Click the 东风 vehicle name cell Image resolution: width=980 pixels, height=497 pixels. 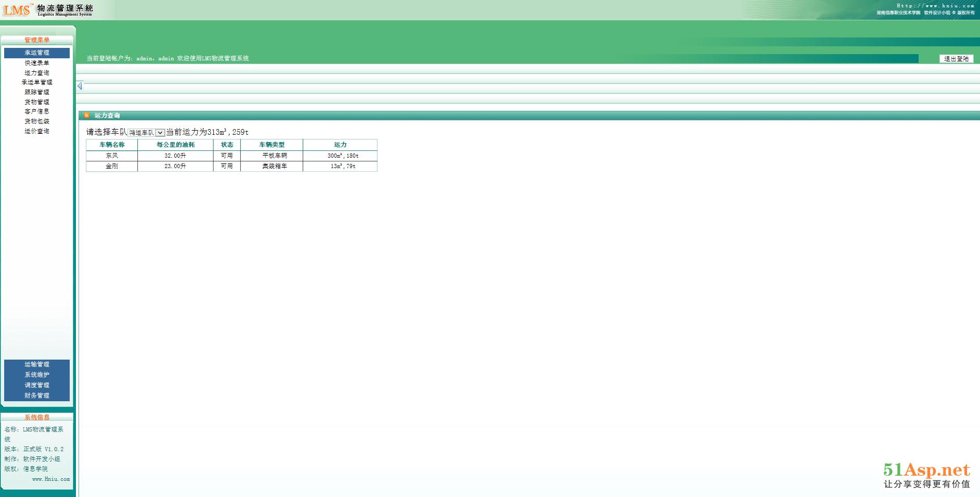[x=112, y=156]
